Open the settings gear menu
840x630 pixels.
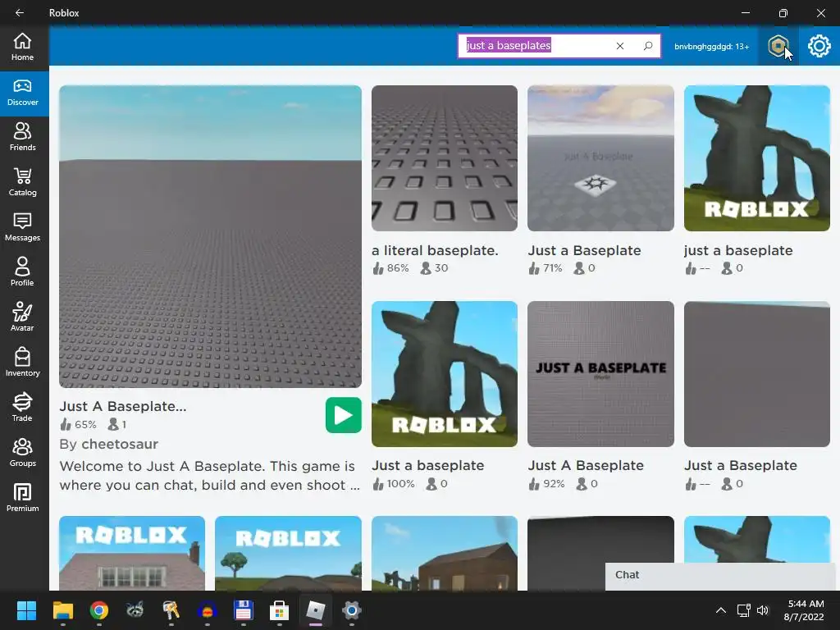(x=819, y=46)
